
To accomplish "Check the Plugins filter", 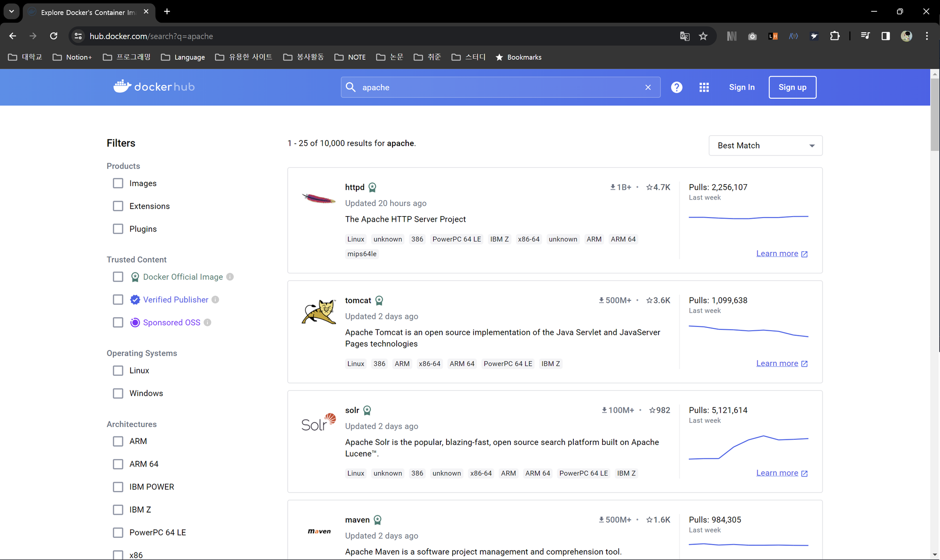I will (118, 229).
